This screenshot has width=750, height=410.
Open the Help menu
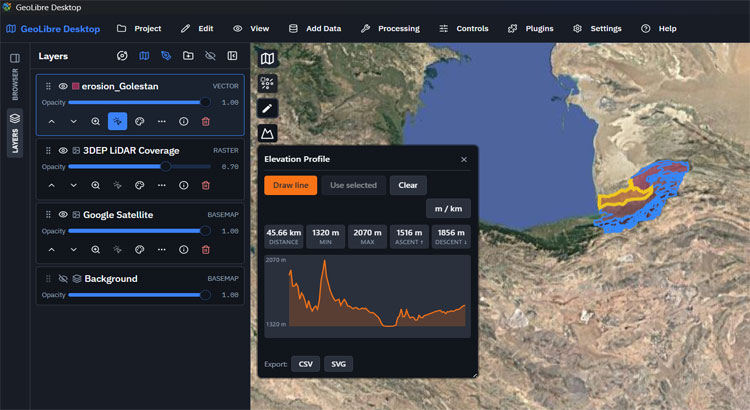click(659, 29)
